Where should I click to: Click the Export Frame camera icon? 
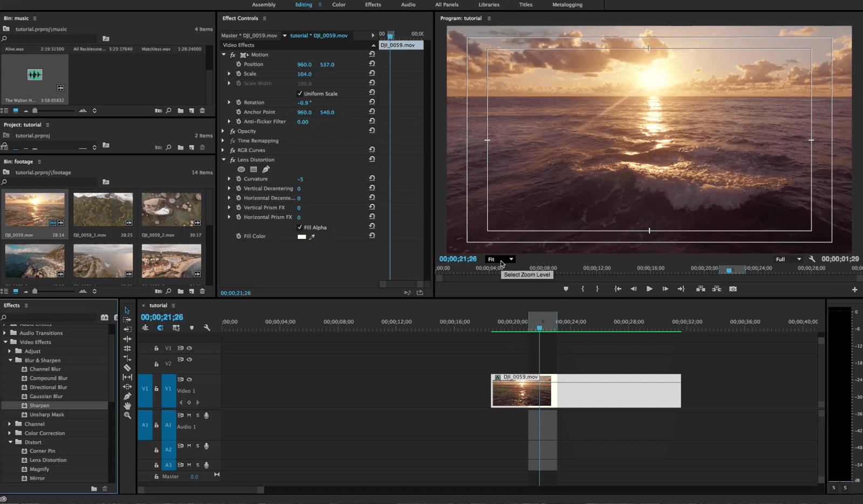[732, 289]
